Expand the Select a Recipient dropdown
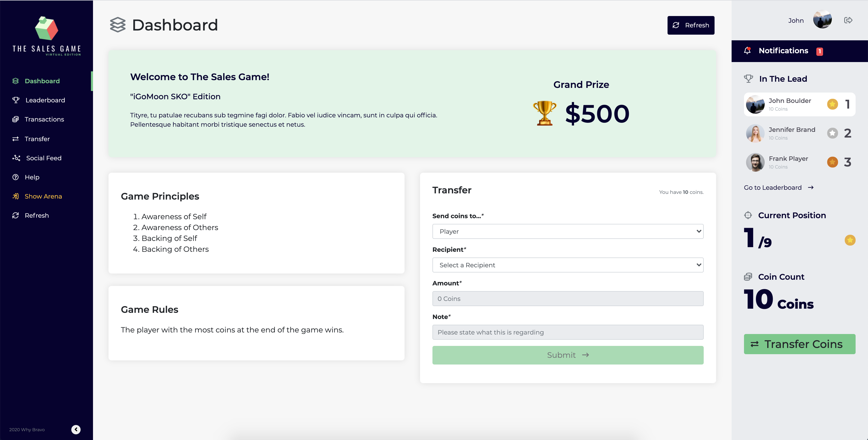The image size is (868, 440). [568, 265]
